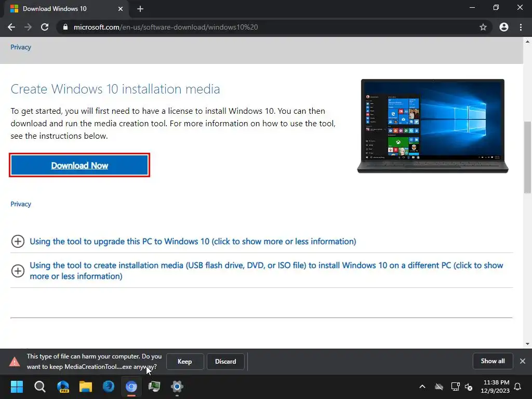Screen dimensions: 532x399
Task: Bookmark this page with the star
Action: tap(483, 27)
